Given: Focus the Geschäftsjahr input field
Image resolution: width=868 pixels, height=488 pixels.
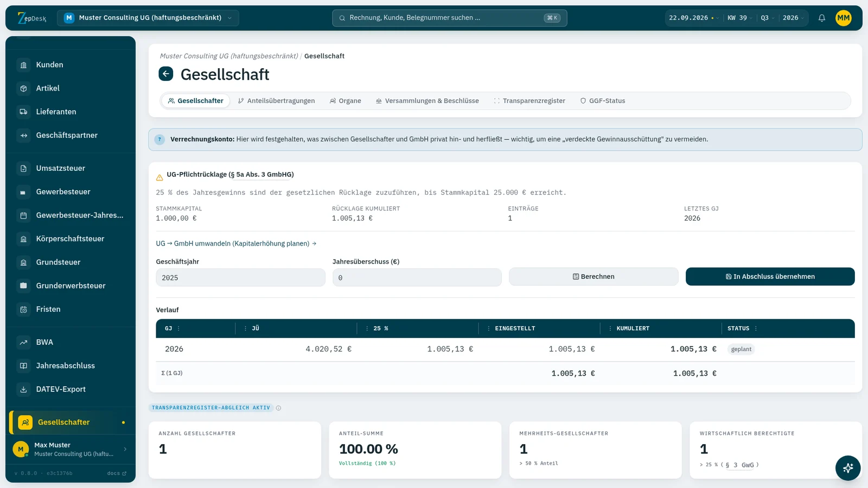Looking at the screenshot, I should click(x=240, y=278).
